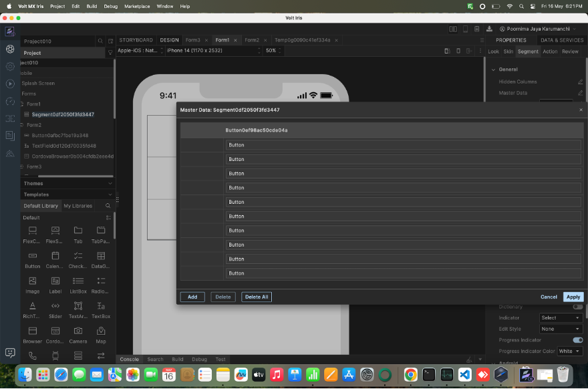
Task: Open the Indicator Select dropdown
Action: (x=561, y=317)
